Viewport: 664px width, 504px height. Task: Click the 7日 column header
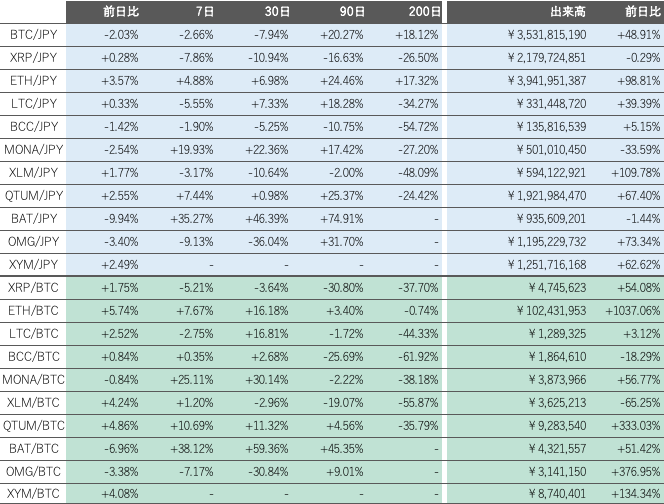coord(205,11)
